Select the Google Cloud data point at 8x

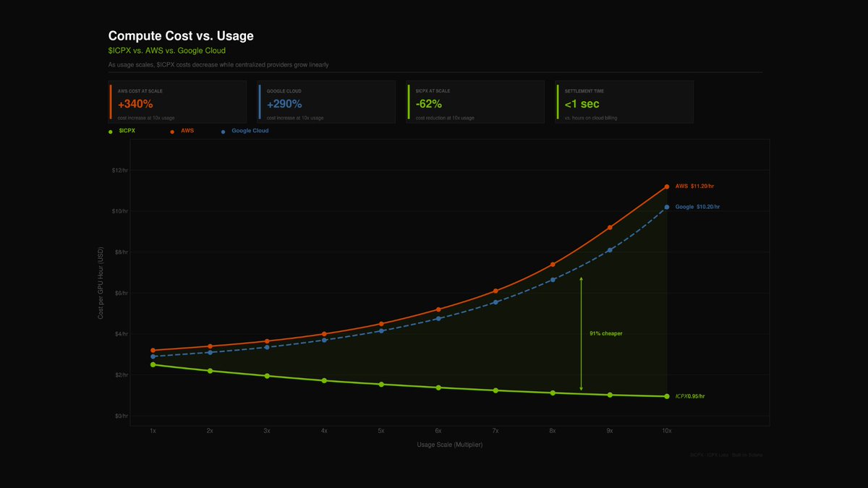[553, 280]
